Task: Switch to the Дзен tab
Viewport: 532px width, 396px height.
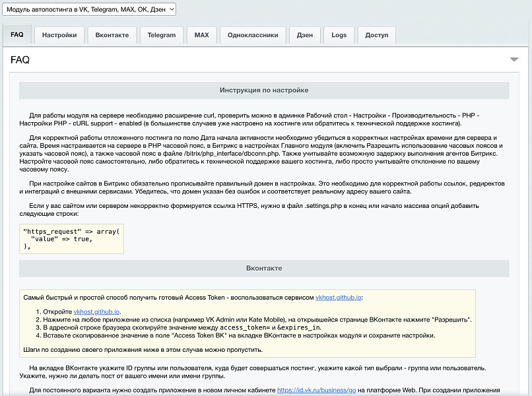Action: click(x=305, y=35)
